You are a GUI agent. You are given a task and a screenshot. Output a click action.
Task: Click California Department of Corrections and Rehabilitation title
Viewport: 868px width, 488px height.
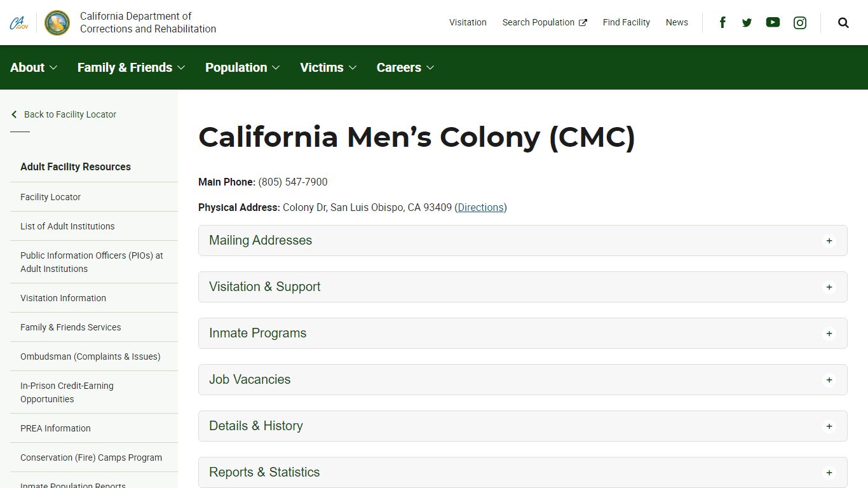148,22
